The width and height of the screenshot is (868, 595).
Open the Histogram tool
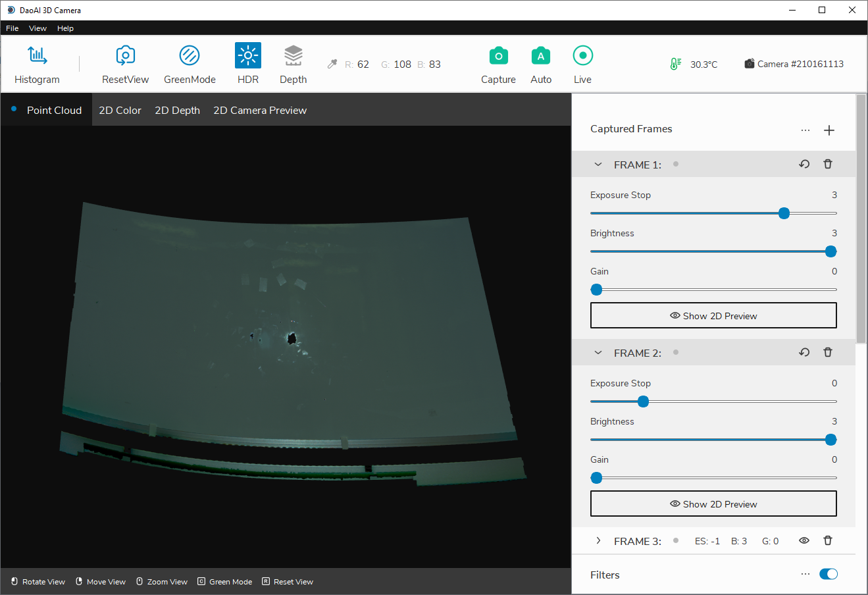(37, 56)
